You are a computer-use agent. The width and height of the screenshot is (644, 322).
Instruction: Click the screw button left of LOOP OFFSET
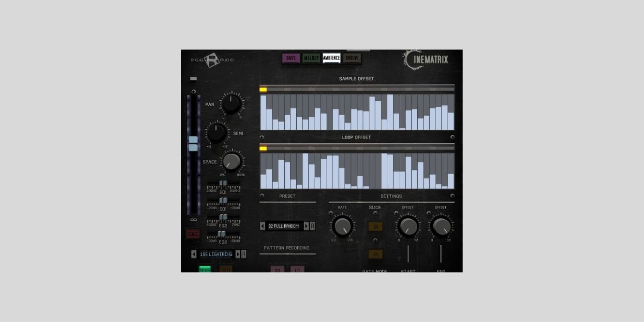coord(262,137)
